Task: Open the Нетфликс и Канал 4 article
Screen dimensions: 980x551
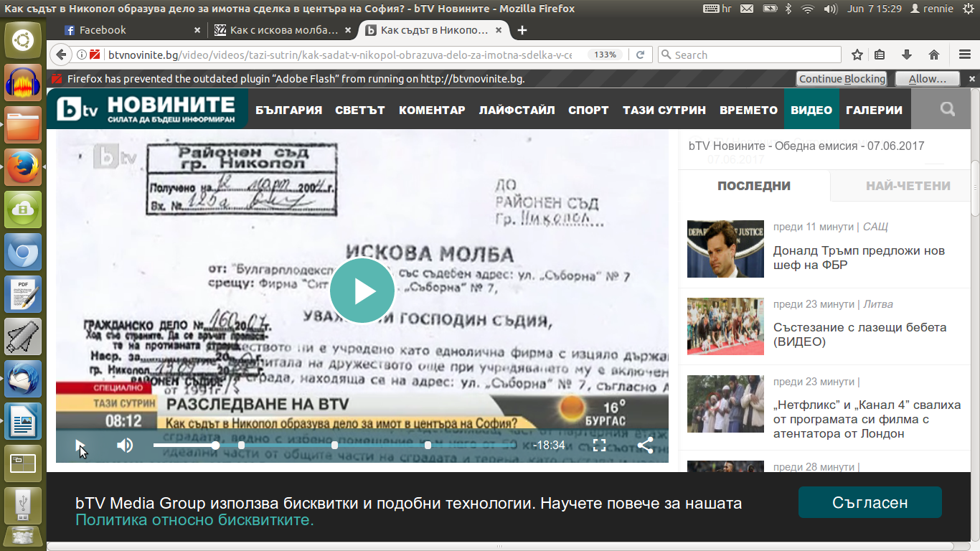Action: (x=867, y=419)
